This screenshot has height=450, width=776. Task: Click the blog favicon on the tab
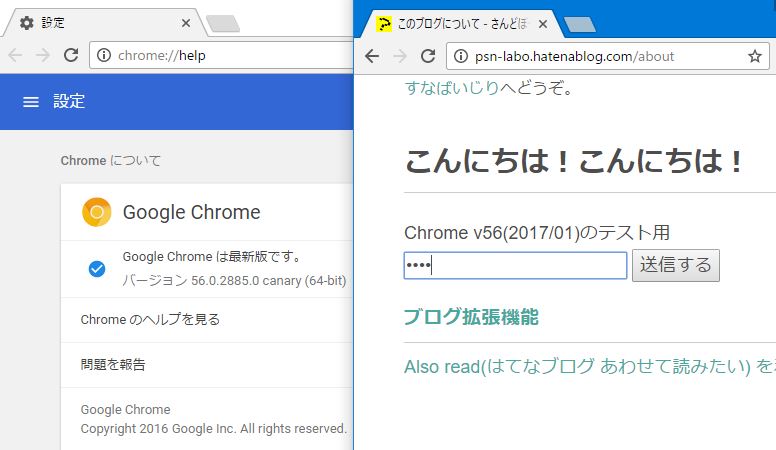click(384, 24)
